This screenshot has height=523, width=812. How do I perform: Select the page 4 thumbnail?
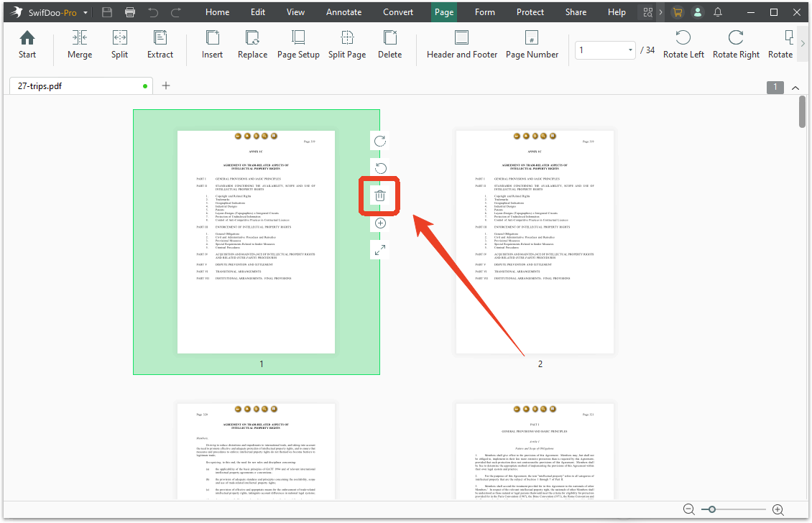pyautogui.click(x=535, y=452)
